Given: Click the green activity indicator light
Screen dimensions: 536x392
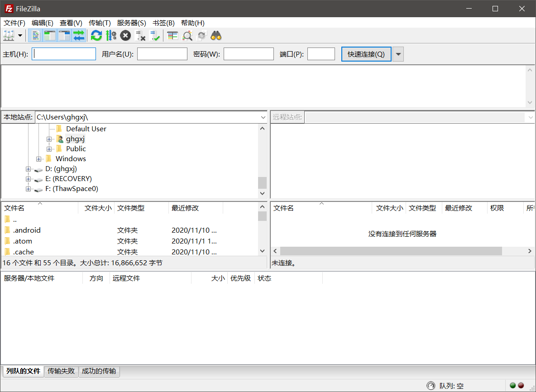Looking at the screenshot, I should [513, 386].
